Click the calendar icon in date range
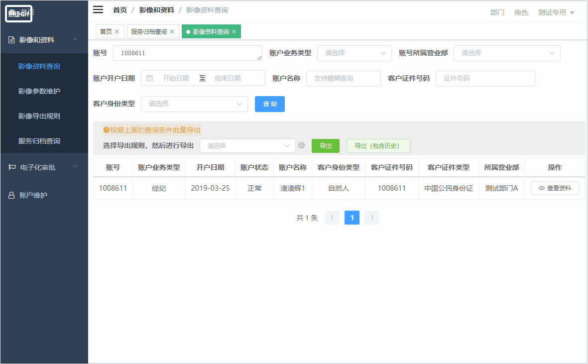Viewport: 588px width, 364px height. pyautogui.click(x=150, y=78)
